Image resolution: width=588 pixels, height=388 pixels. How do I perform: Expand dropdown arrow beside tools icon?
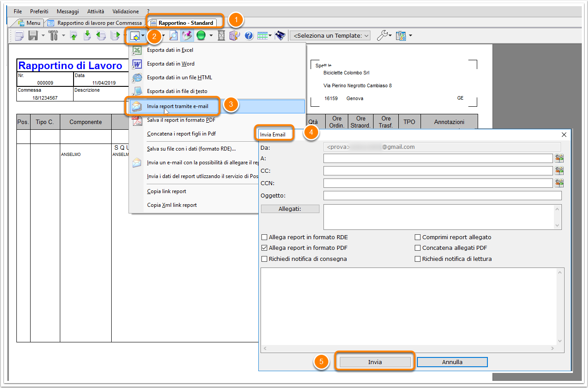point(63,36)
